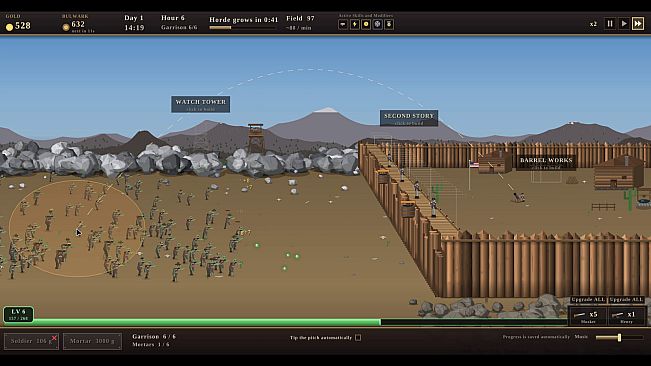Click the 'Field 97' counter
Screen dimensions: 651x366
pyautogui.click(x=300, y=19)
